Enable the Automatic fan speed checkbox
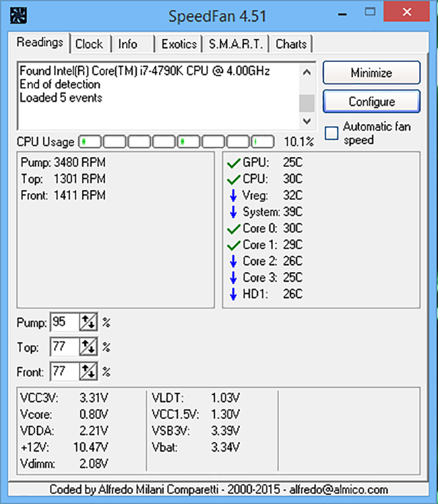Screen dimensions: 438x504 click(x=332, y=133)
